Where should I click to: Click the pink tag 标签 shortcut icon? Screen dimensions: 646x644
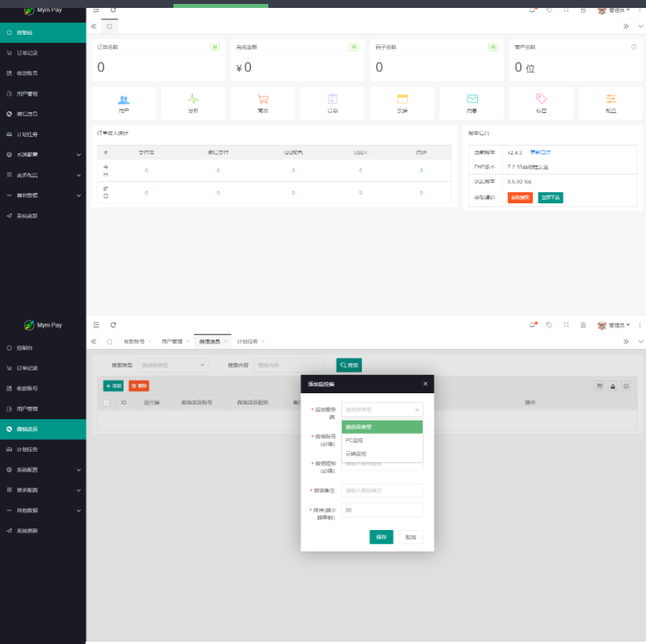(x=541, y=100)
